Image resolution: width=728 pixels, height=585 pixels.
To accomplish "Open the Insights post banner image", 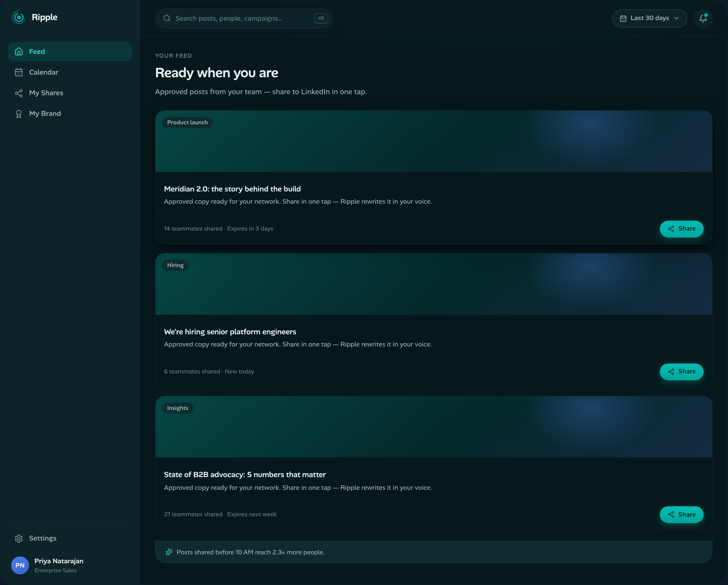I will coord(434,427).
